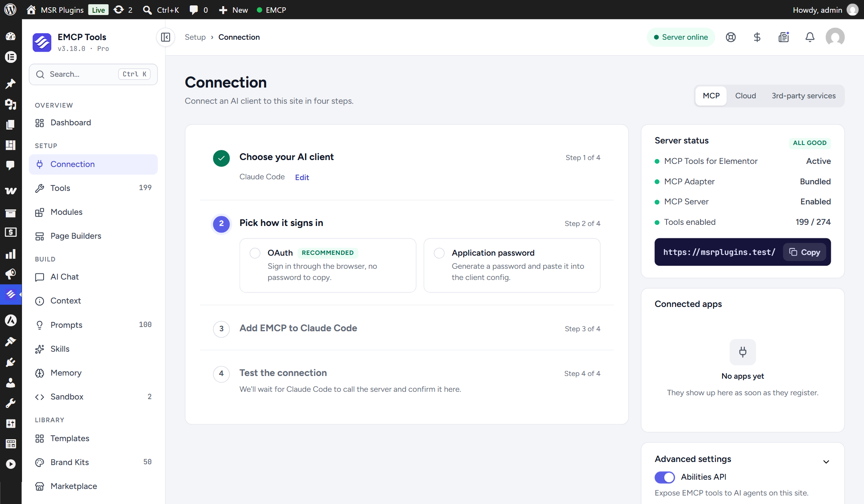Click the ALL GOOD status badge
Screen dimensions: 864x504
click(x=810, y=143)
